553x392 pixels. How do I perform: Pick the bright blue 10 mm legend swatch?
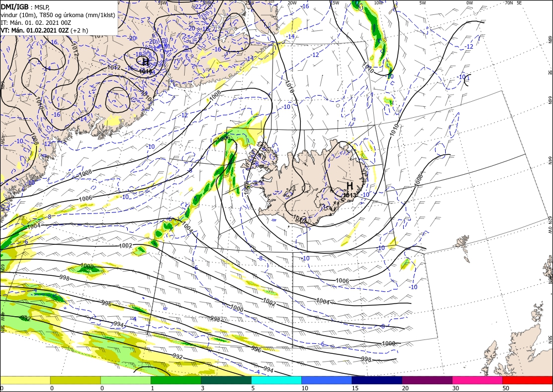tap(327, 380)
